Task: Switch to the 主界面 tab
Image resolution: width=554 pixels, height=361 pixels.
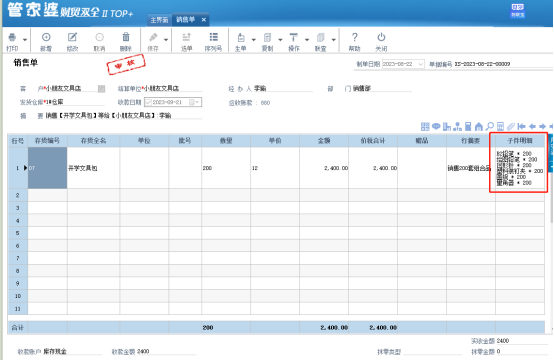Action: pyautogui.click(x=159, y=20)
